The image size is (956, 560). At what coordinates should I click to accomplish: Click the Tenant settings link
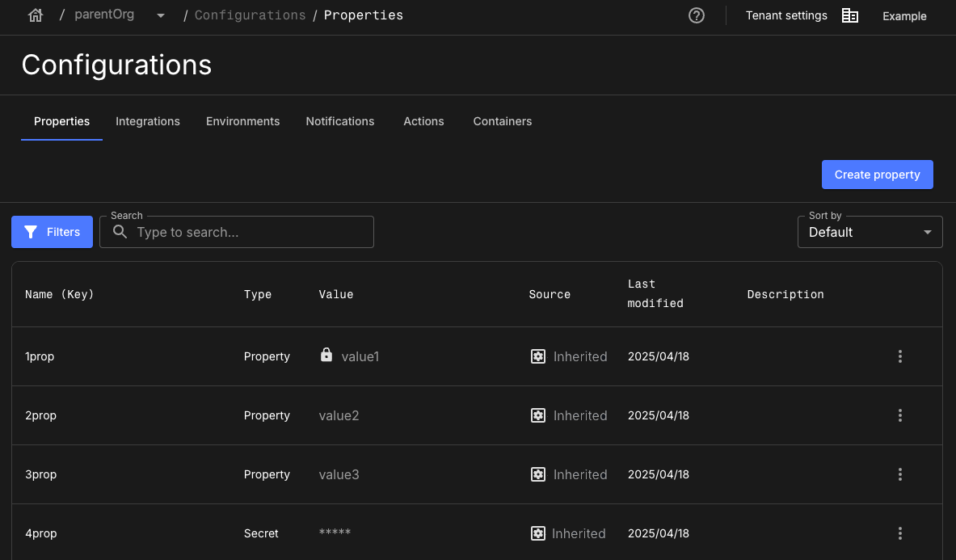(x=786, y=15)
